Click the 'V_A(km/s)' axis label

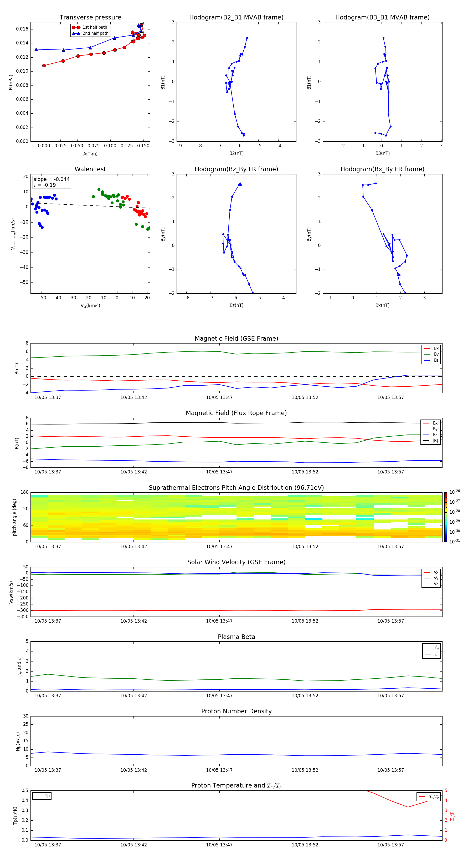tap(90, 306)
